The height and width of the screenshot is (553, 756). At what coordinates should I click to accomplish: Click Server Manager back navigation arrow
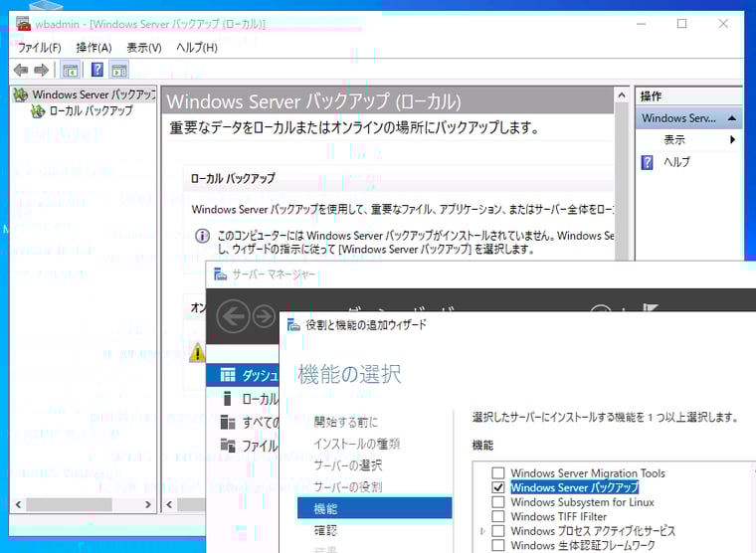point(234,316)
